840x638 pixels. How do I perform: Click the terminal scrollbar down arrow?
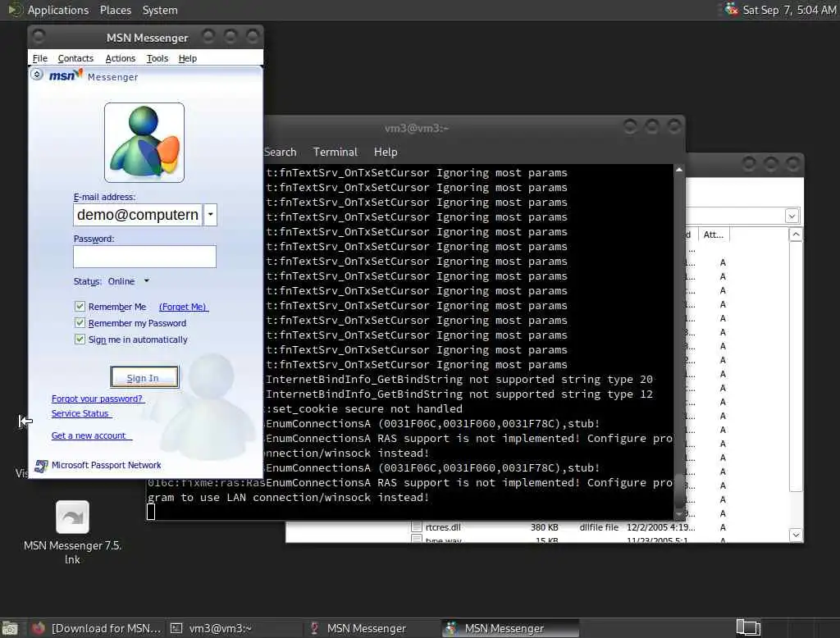click(x=678, y=514)
